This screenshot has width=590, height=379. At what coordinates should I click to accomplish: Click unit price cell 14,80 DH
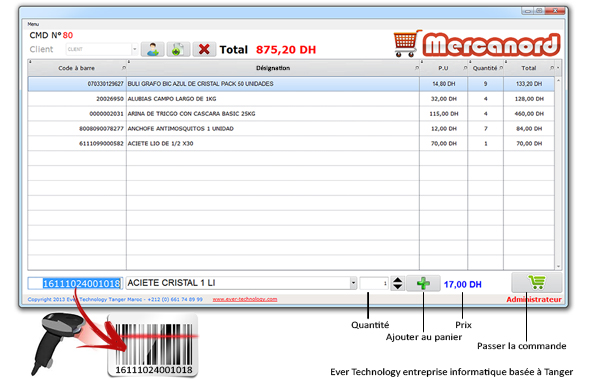tap(444, 84)
